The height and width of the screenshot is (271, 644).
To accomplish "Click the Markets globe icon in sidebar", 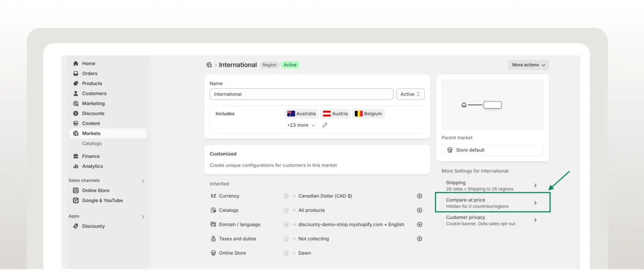I will point(76,133).
